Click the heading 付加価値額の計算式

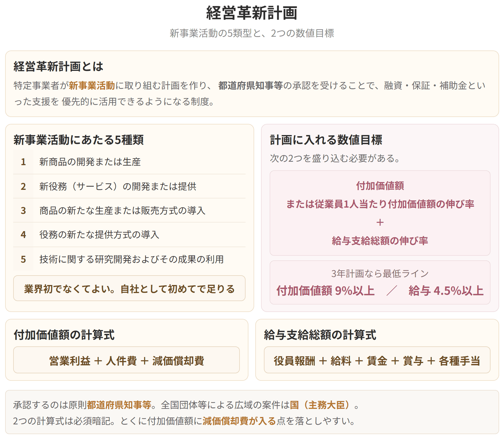coord(64,335)
